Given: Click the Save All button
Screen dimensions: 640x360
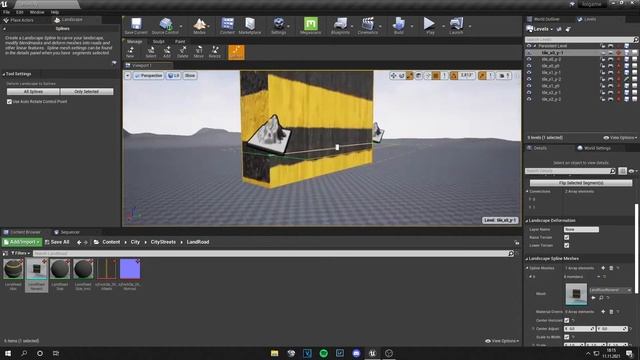Looking at the screenshot, I should tap(57, 242).
